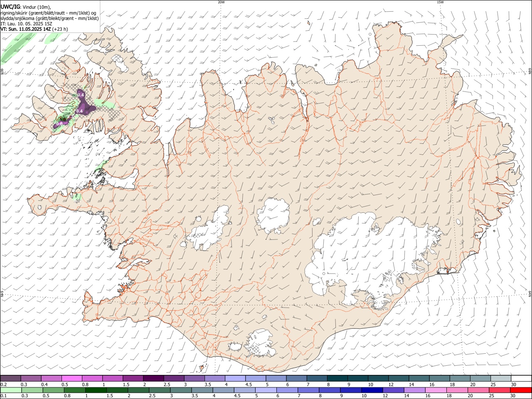Screen dimensions: 532x399
Task: Click the medium green 0.5 swatch, lower legend row
Action: click(x=54, y=390)
